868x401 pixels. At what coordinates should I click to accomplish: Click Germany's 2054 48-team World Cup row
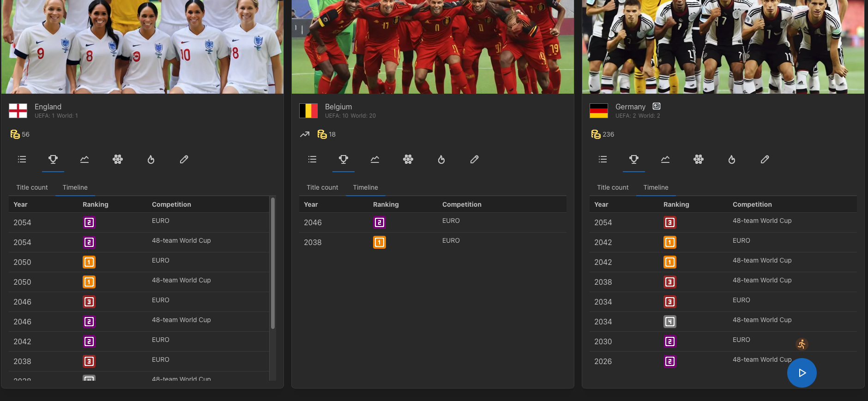723,222
